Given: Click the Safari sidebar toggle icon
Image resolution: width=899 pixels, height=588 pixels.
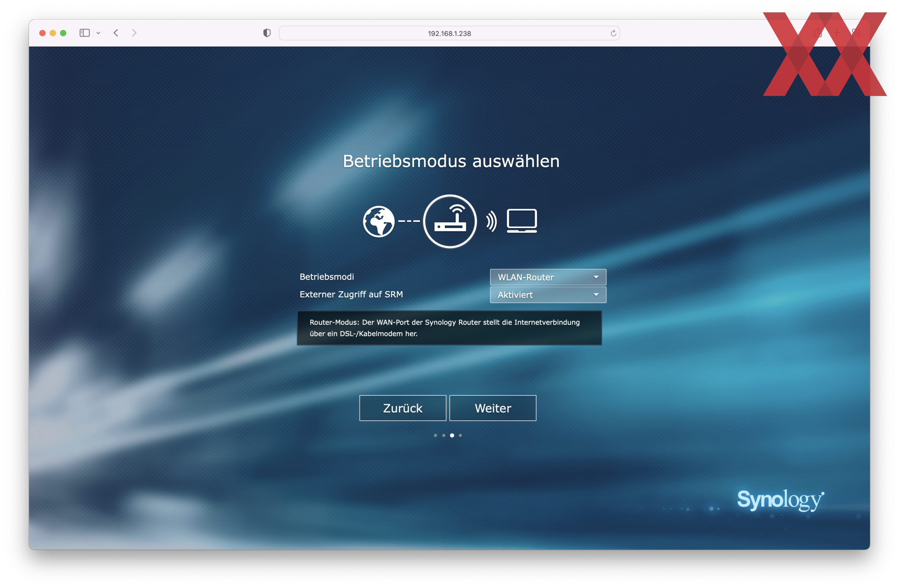Looking at the screenshot, I should [x=84, y=33].
